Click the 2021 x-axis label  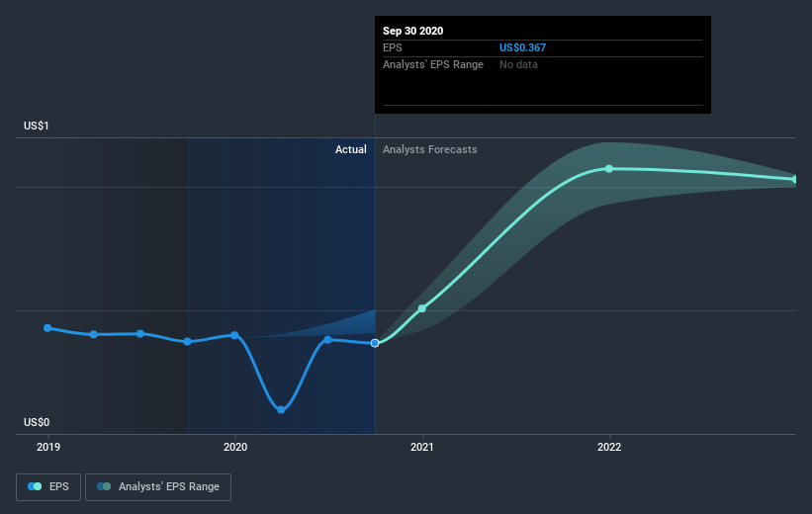(422, 447)
